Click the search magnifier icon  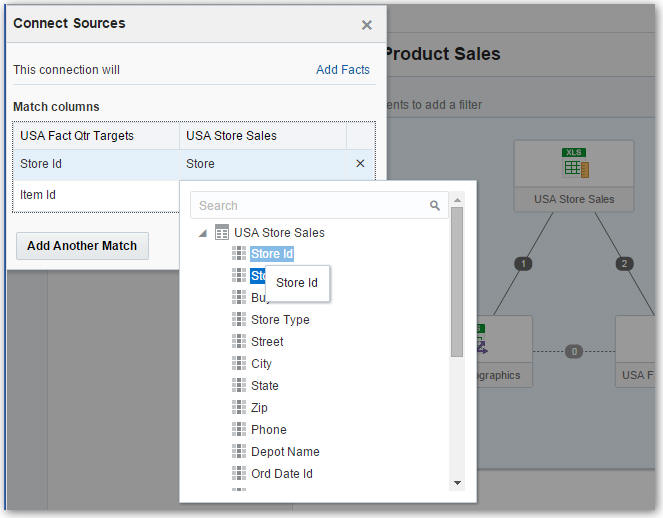pyautogui.click(x=435, y=205)
